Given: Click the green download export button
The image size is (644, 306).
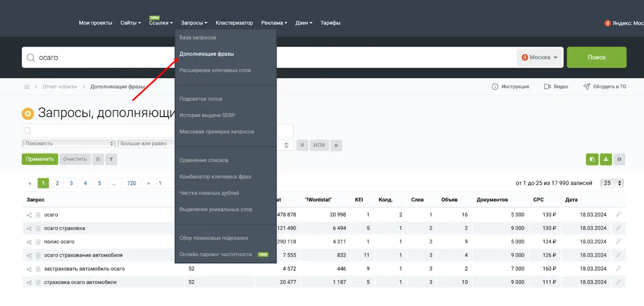Looking at the screenshot, I should [606, 160].
